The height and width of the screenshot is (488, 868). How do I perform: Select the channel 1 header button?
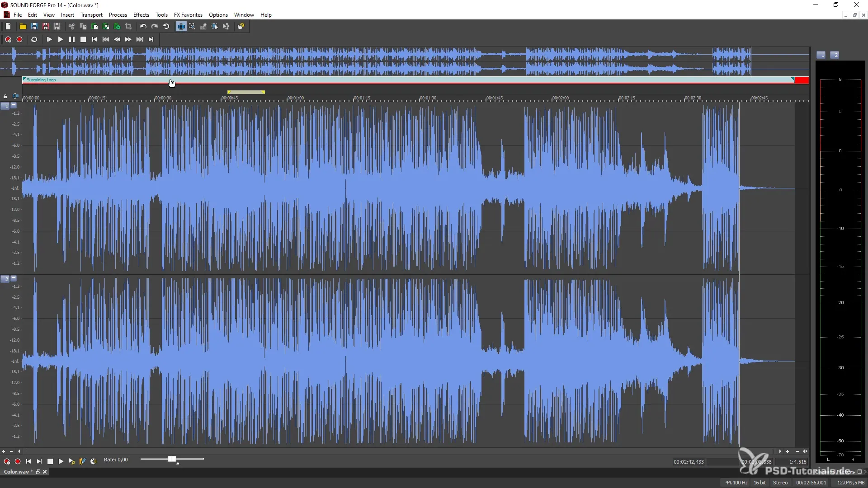(5, 106)
